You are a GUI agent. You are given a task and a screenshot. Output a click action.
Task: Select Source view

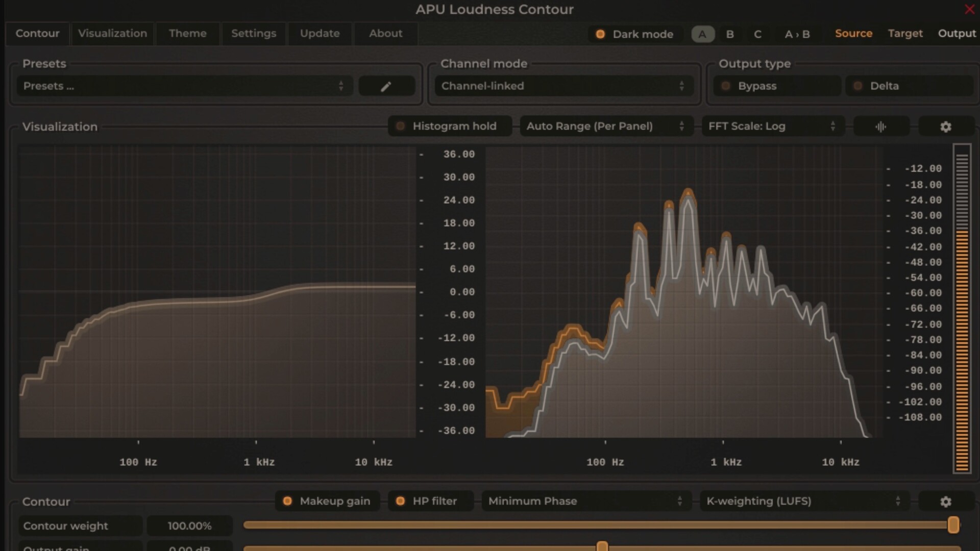(853, 34)
